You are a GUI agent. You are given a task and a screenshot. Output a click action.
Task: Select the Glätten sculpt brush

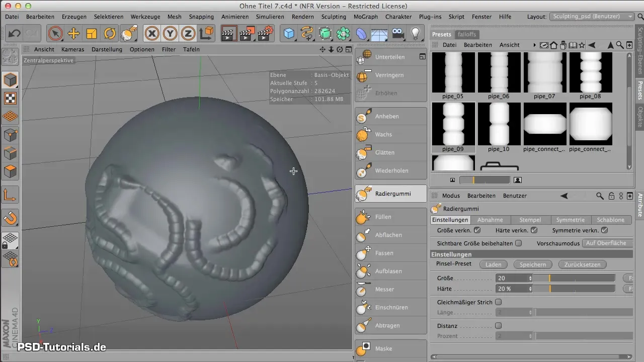pos(390,152)
